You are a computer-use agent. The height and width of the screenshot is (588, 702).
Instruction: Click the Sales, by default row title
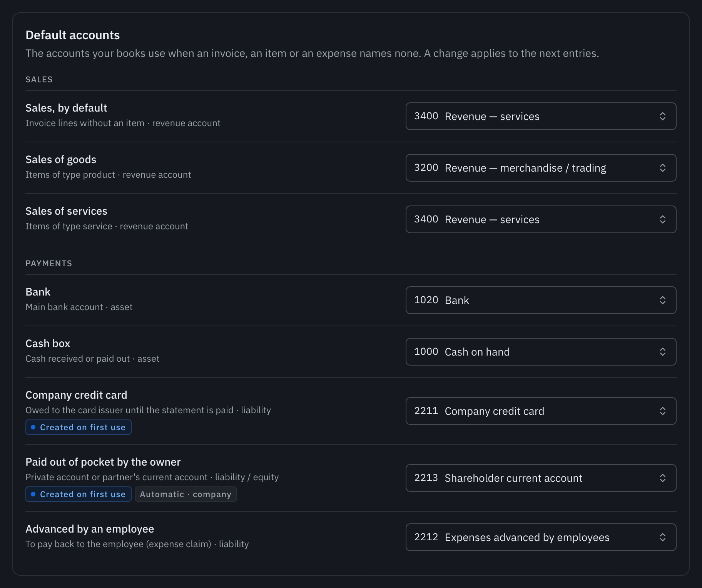[x=66, y=108]
